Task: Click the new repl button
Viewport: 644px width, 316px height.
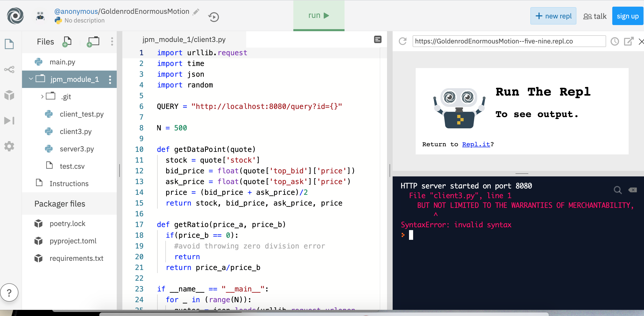Action: point(553,16)
